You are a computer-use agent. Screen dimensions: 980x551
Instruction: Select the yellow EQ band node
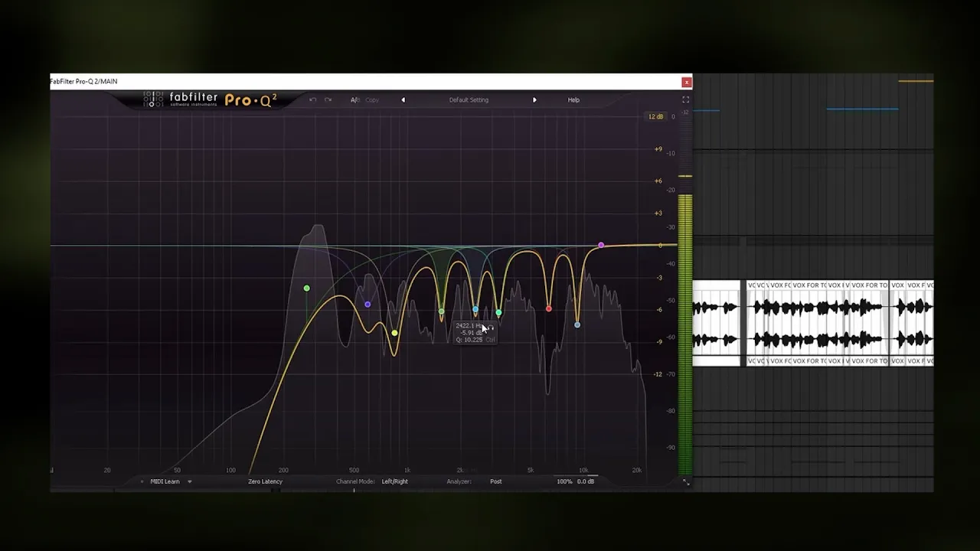pos(395,333)
